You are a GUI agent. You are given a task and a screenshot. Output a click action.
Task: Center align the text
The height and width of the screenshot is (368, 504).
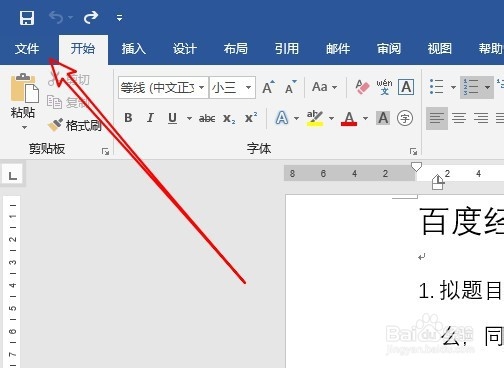point(459,118)
